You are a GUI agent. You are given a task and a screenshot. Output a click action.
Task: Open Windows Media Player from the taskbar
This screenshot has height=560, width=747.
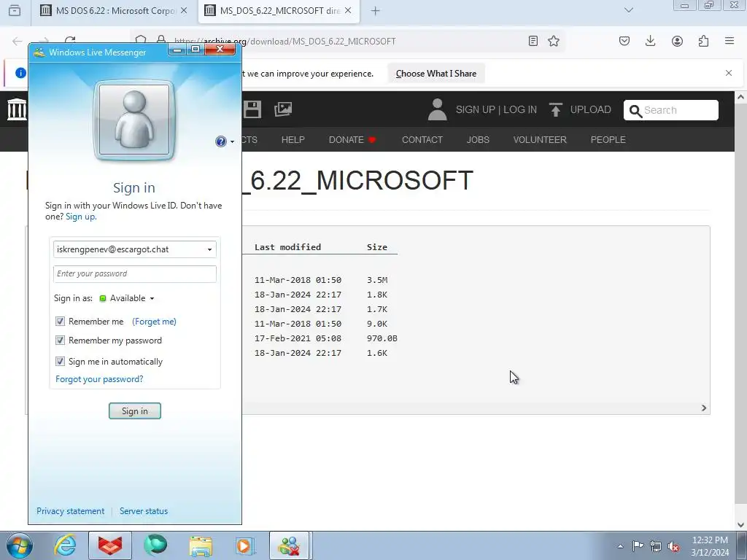(245, 546)
